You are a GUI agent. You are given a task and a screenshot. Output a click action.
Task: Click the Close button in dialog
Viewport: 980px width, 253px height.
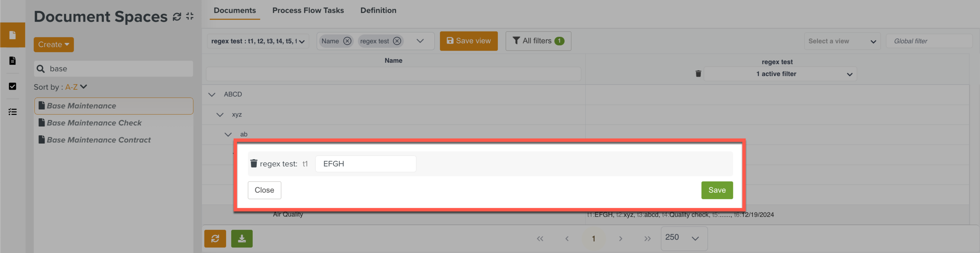pyautogui.click(x=264, y=190)
